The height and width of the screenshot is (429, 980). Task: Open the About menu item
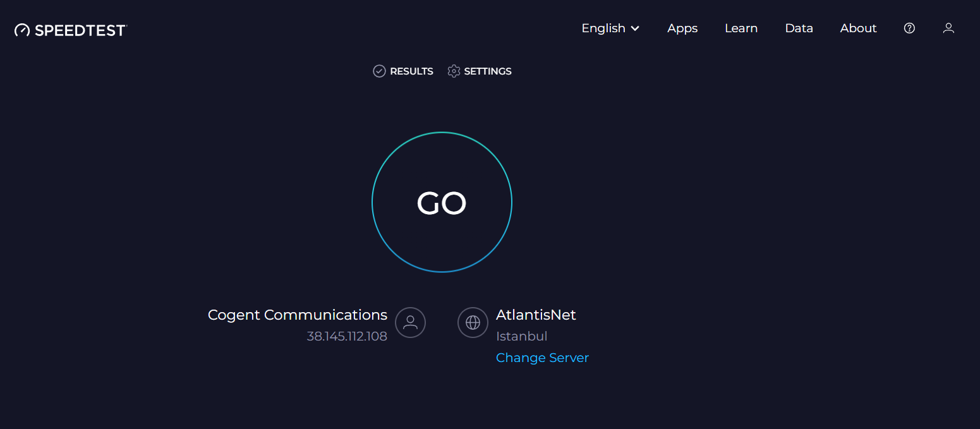pyautogui.click(x=858, y=28)
